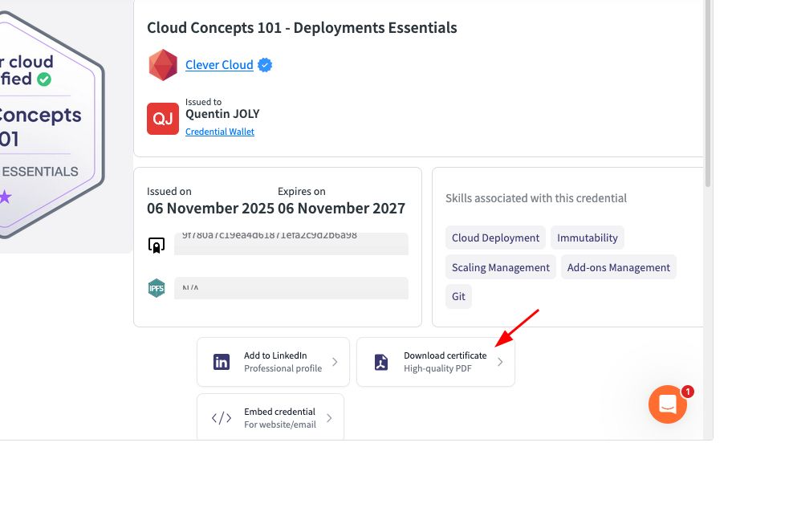Click the LinkedIn logo icon

coord(222,362)
